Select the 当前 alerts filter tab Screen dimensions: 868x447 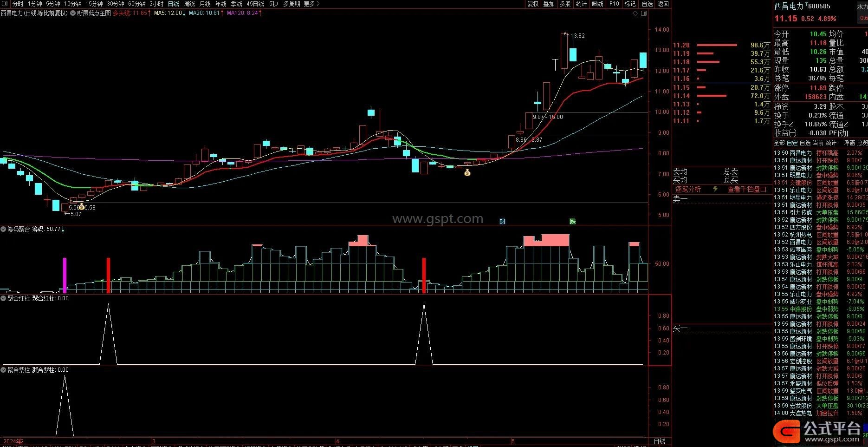(818, 143)
